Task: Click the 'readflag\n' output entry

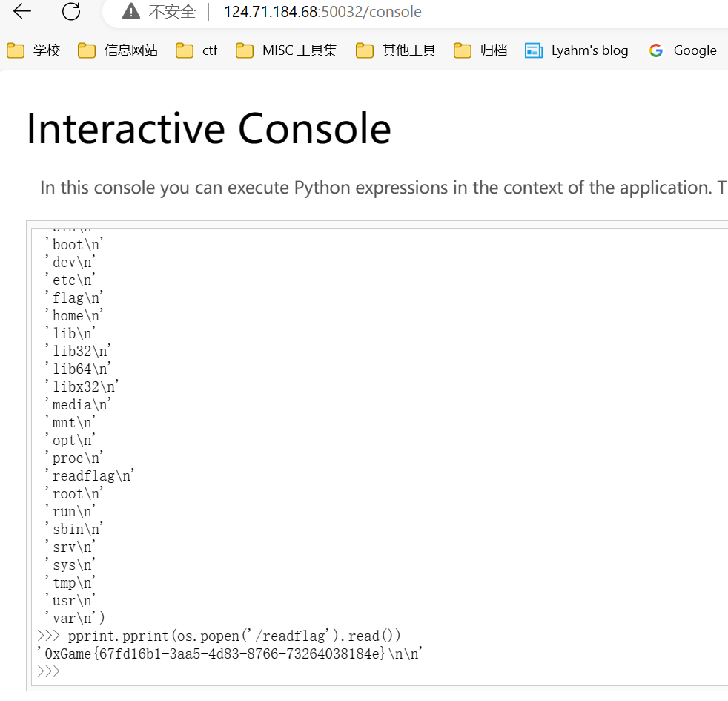Action: [90, 475]
